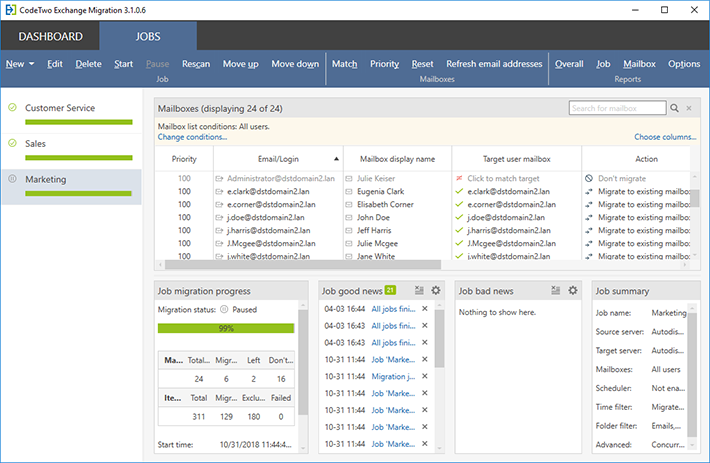Click Move up in the toolbar
The height and width of the screenshot is (463, 710).
click(x=240, y=64)
